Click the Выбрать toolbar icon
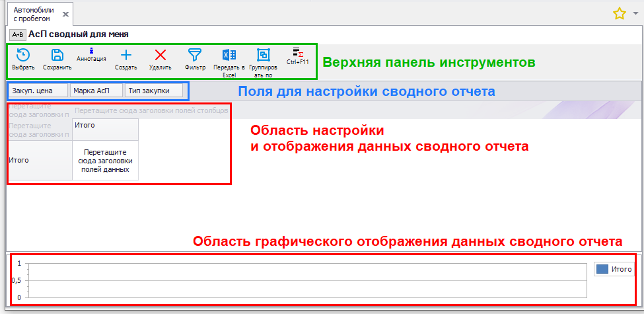The image size is (644, 314). 22,56
